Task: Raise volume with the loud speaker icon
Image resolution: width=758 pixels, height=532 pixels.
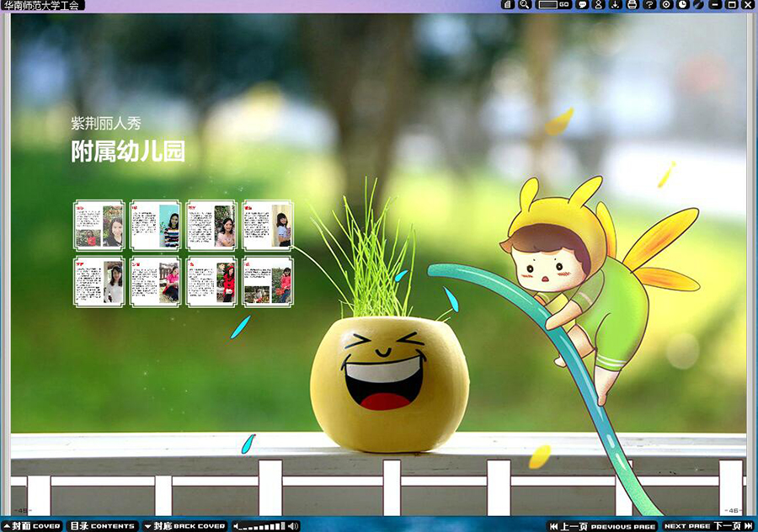Action: [293, 526]
